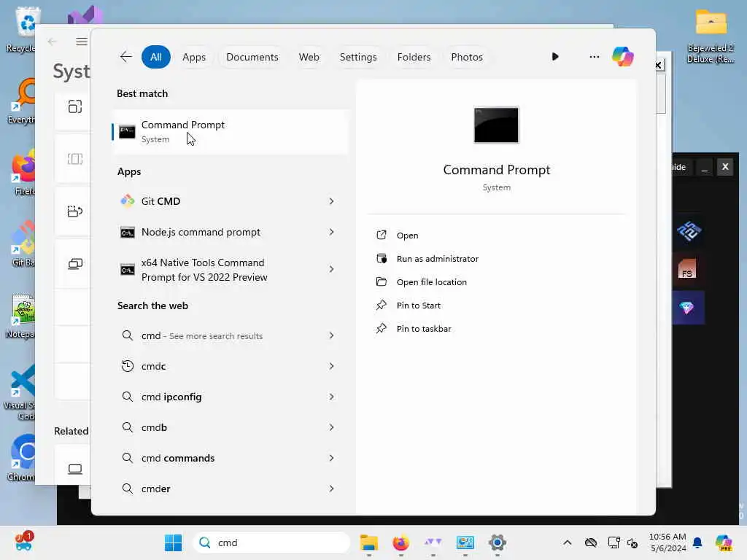Click the laptop icon under Related in Settings
This screenshot has width=747, height=560.
point(75,469)
